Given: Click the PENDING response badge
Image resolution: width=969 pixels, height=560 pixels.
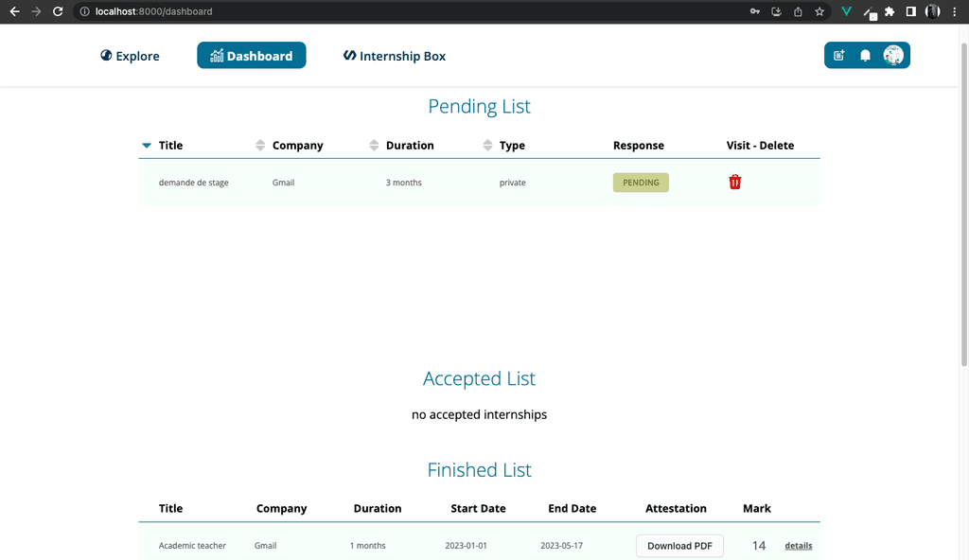Looking at the screenshot, I should pyautogui.click(x=641, y=183).
